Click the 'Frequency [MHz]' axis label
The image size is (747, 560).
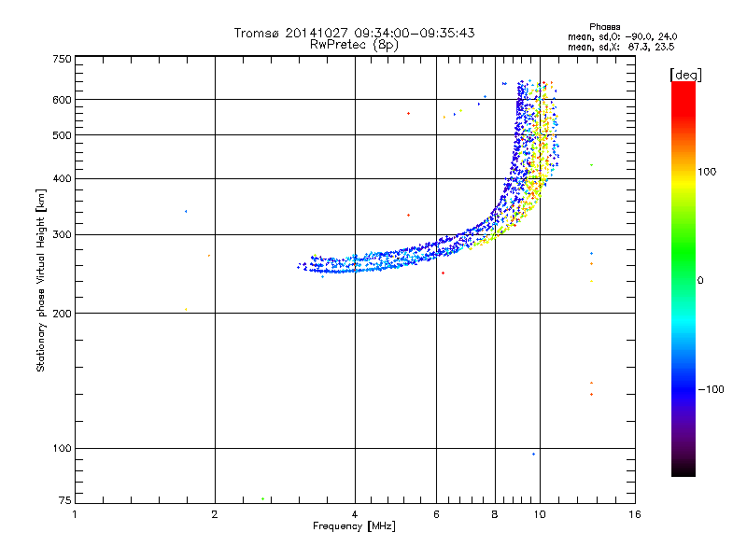[x=354, y=526]
